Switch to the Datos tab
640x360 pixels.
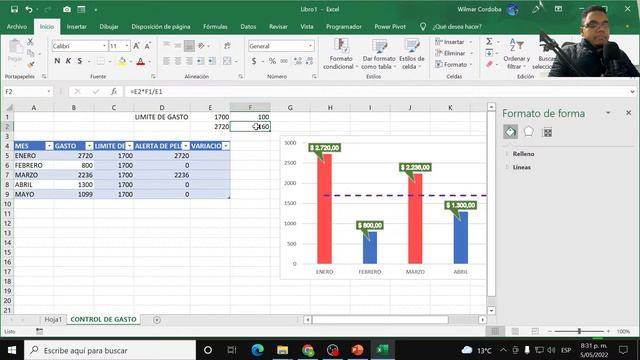248,27
